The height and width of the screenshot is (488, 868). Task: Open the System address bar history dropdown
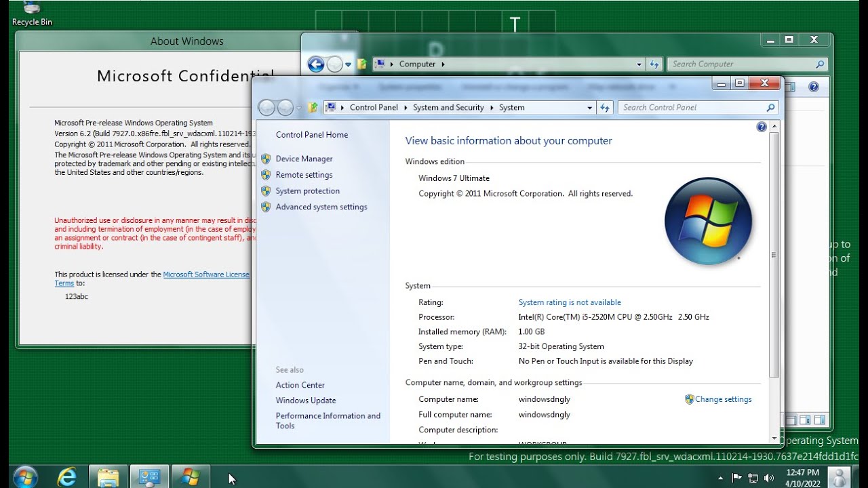coord(590,107)
